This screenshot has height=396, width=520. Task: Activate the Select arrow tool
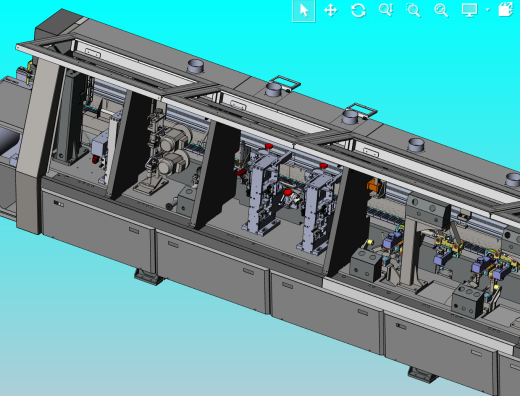tap(304, 10)
